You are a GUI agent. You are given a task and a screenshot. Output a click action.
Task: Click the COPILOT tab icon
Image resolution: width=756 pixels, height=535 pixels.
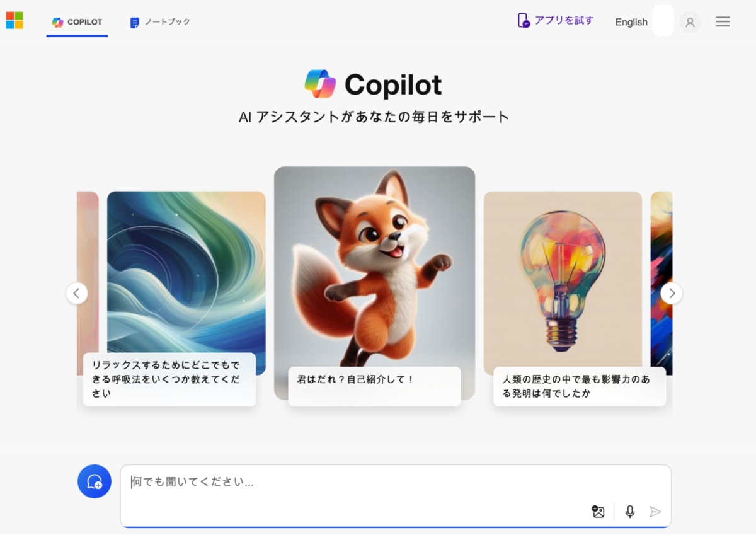pyautogui.click(x=57, y=22)
